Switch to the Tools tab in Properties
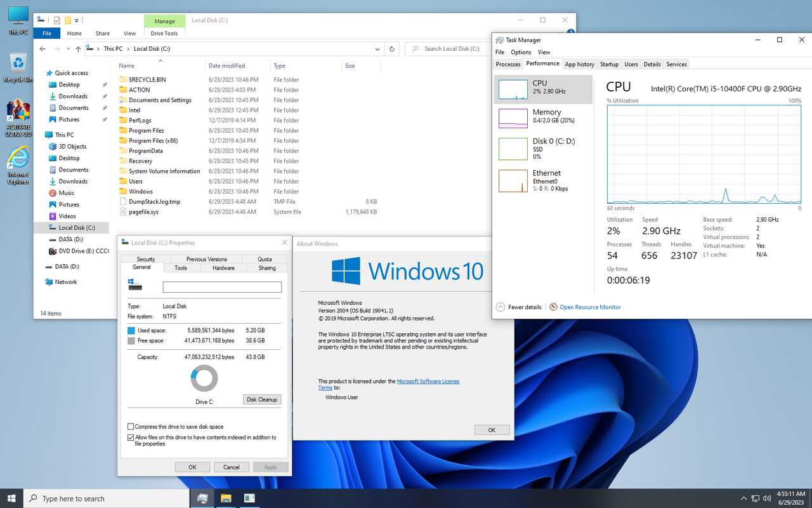 point(181,268)
